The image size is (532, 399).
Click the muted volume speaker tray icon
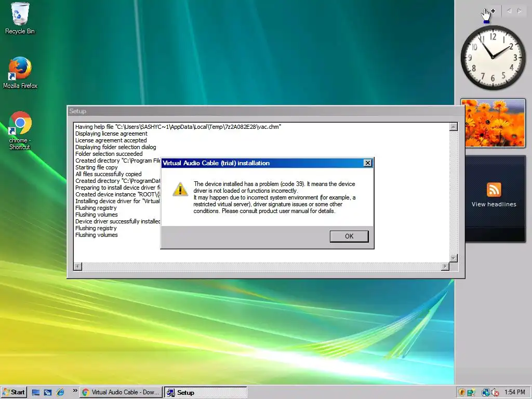tap(495, 393)
